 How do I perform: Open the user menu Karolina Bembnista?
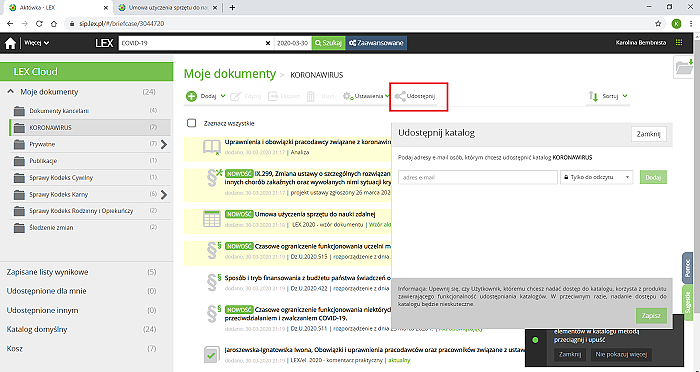tap(641, 43)
